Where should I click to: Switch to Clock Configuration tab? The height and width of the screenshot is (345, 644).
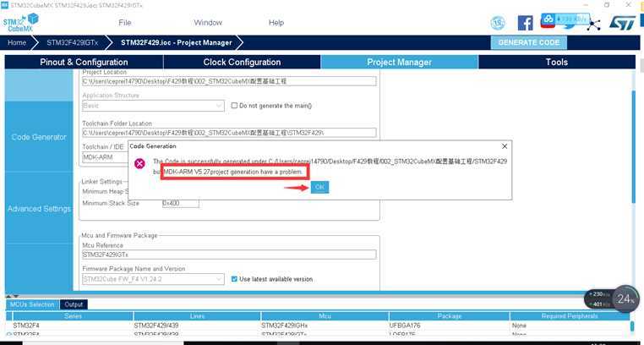242,62
